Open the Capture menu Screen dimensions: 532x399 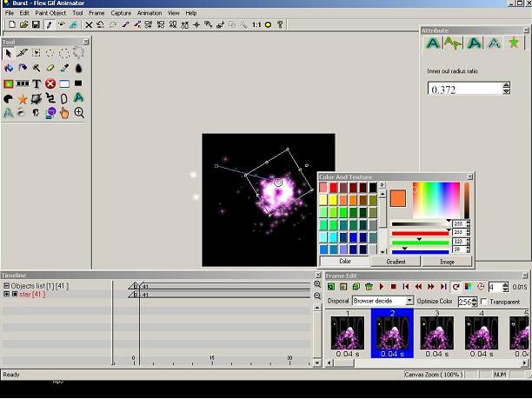coord(121,13)
